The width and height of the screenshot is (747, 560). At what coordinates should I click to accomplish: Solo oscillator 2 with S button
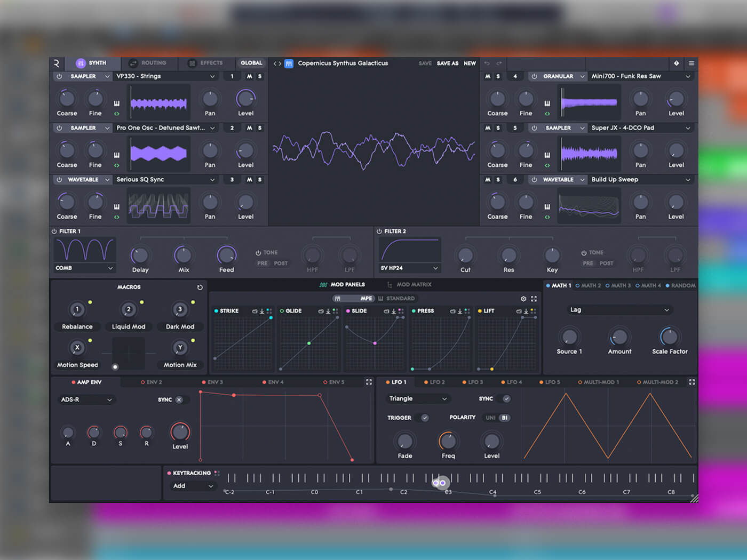(x=260, y=128)
